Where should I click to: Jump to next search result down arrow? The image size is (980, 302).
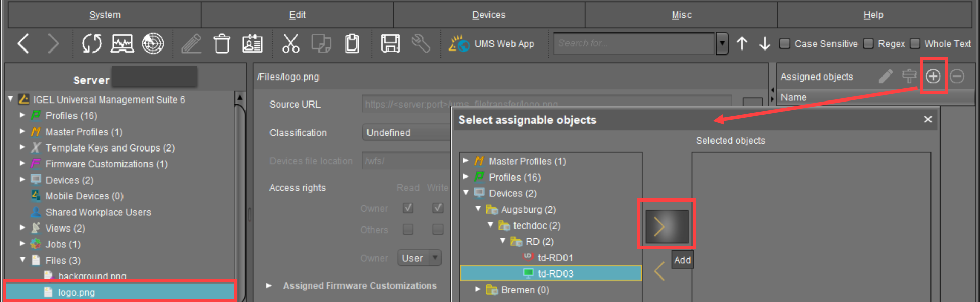pyautogui.click(x=764, y=44)
